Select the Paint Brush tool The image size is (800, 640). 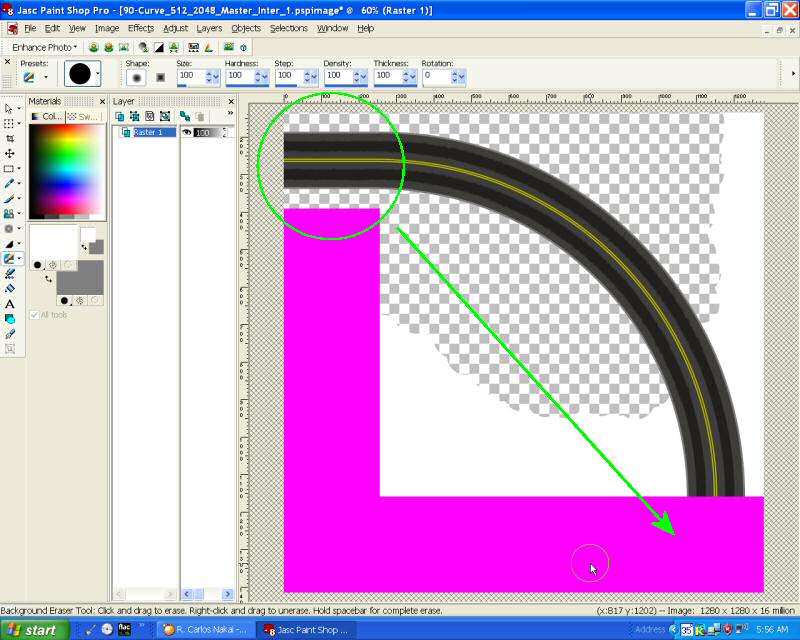(10, 183)
